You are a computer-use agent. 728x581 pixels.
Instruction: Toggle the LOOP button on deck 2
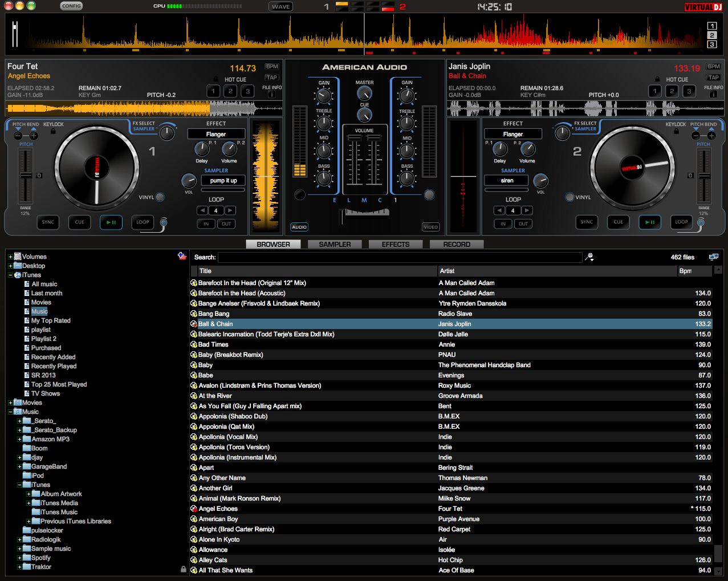[681, 222]
